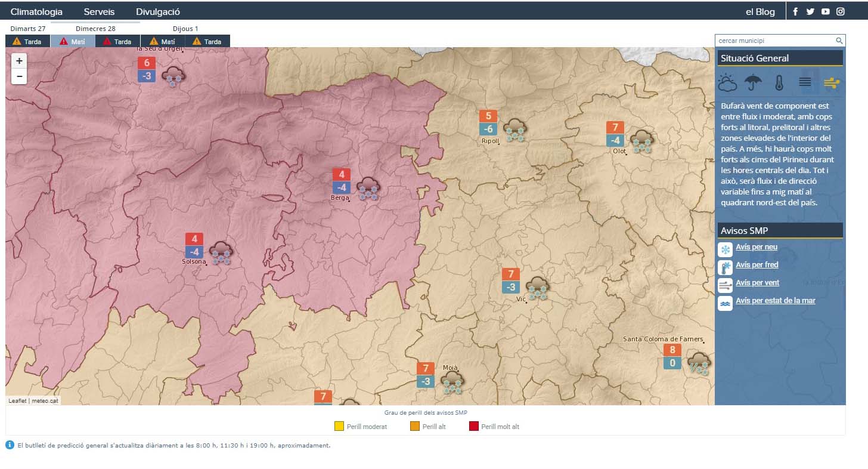Click the sea state waves icon
Image resolution: width=868 pixels, height=469 pixels.
coord(725,303)
